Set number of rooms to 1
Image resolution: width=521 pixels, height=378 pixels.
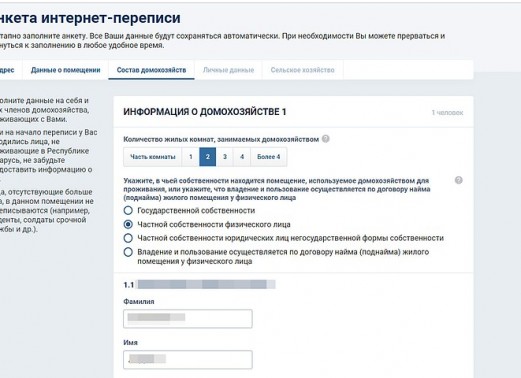(x=190, y=157)
